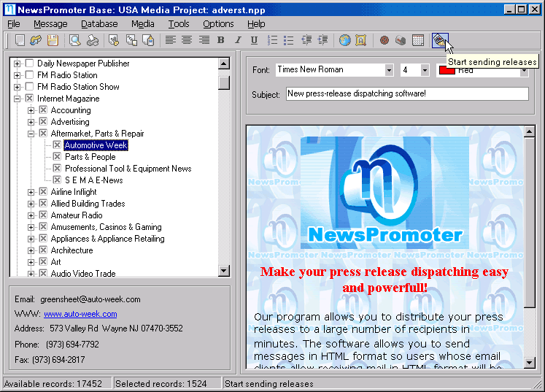Toggle bold formatting
Viewport: 545px width, 392px height.
[x=221, y=40]
